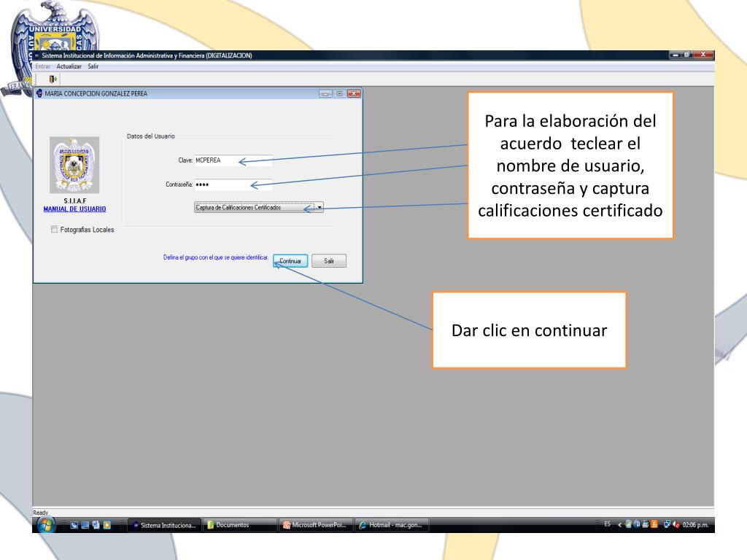
Task: Open the Windows Start orb
Action: tap(47, 524)
